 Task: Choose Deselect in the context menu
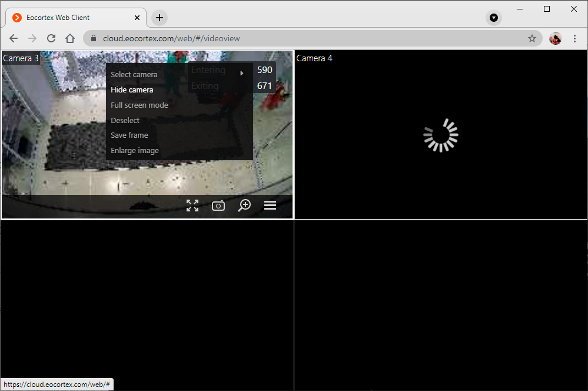pos(125,120)
